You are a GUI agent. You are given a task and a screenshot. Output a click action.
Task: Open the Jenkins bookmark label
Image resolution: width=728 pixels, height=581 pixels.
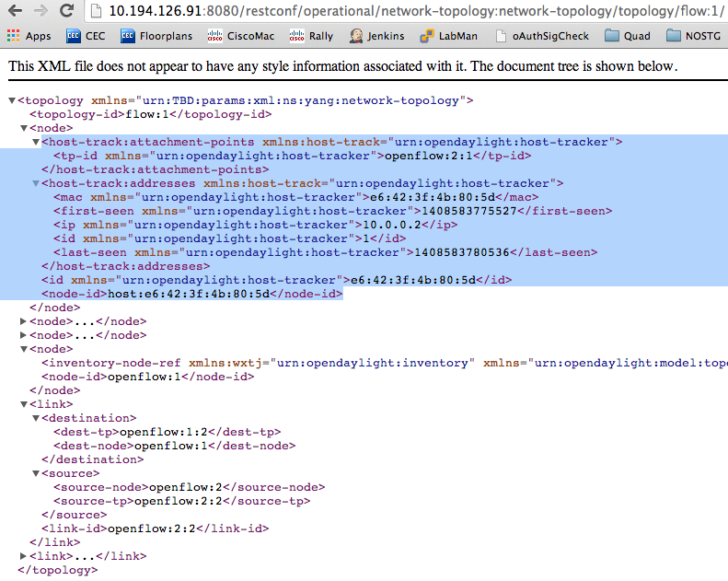pos(386,36)
